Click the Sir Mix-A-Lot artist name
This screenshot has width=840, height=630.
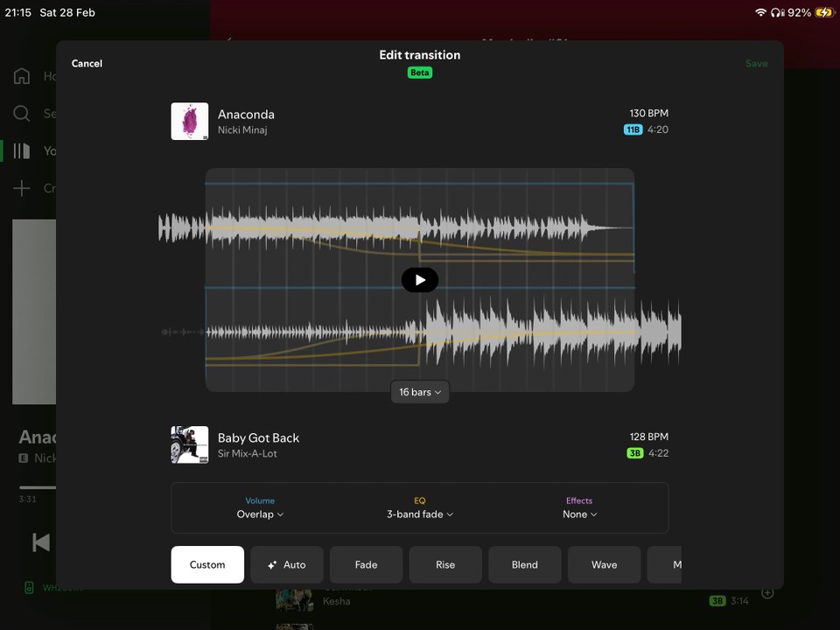tap(247, 453)
